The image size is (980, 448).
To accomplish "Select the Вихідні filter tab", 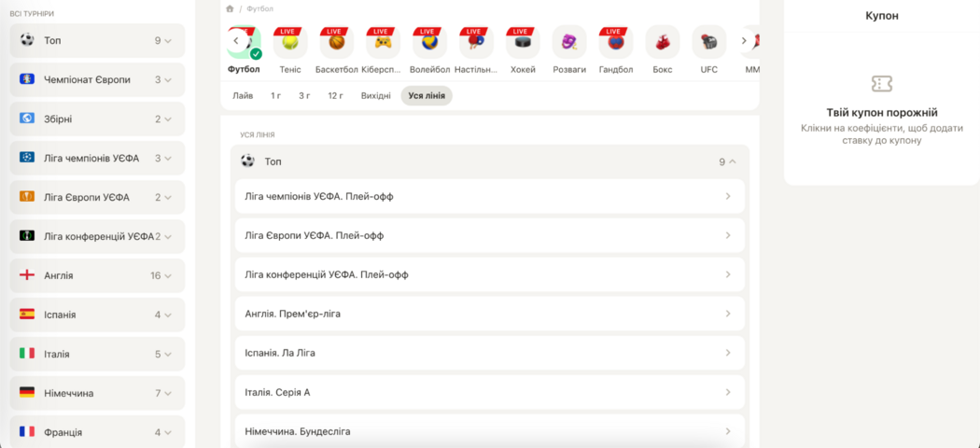I will (376, 95).
